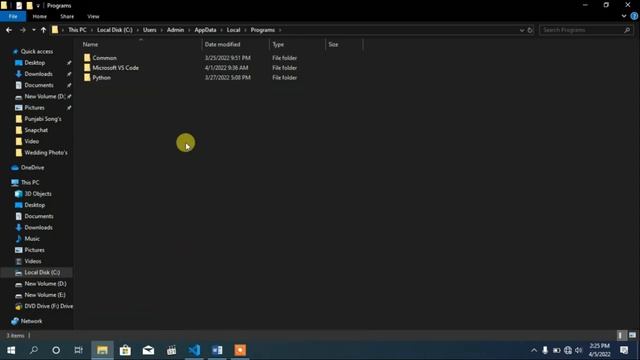Viewport: 640px width, 360px height.
Task: Select OneDrive in navigation pane
Action: click(32, 167)
